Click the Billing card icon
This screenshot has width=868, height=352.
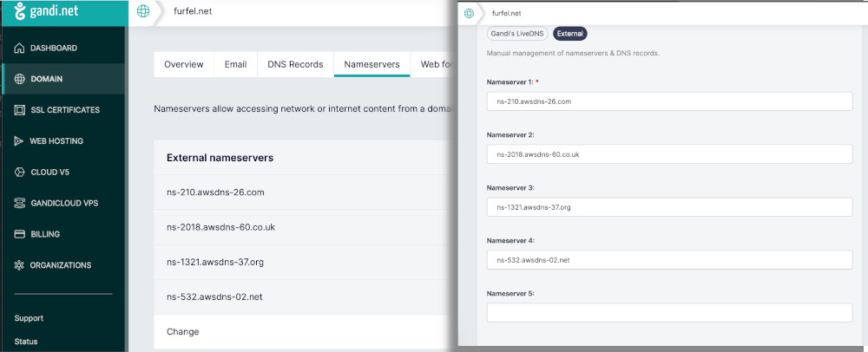(x=20, y=234)
